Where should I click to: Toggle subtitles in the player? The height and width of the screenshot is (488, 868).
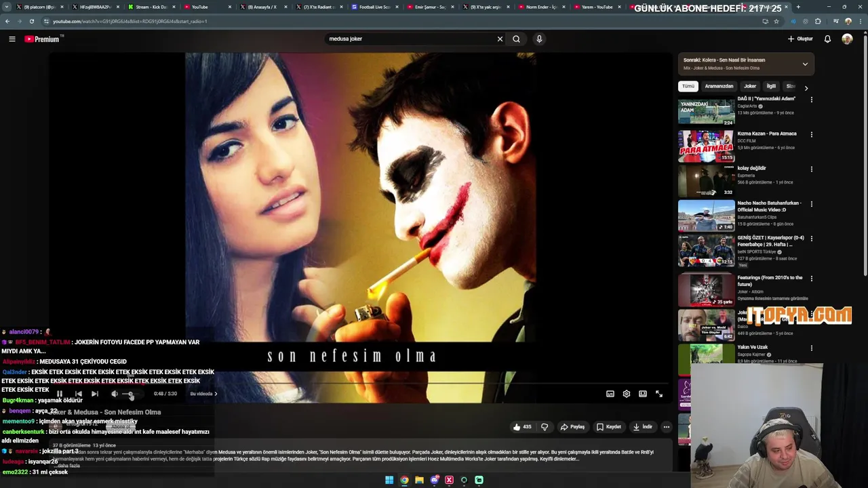point(610,394)
